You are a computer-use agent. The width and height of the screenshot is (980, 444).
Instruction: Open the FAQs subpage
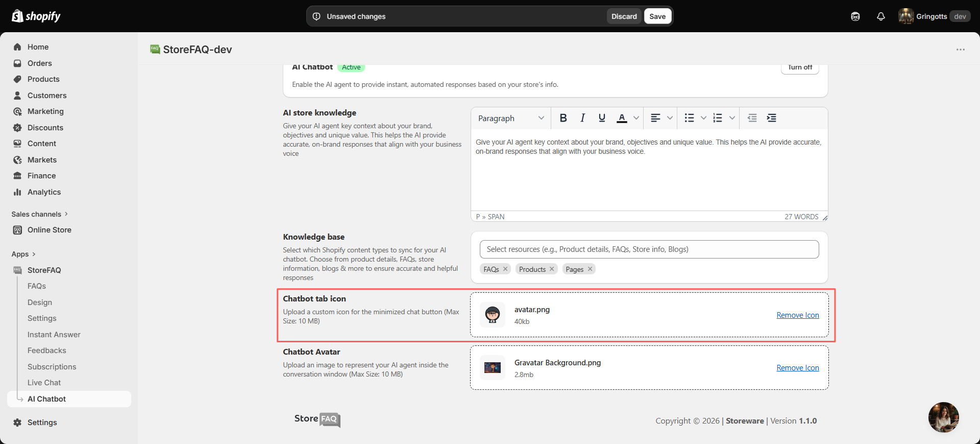[x=37, y=286]
